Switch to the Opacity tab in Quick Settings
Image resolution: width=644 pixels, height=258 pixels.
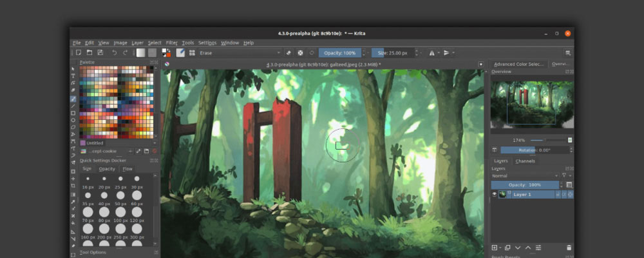coord(107,168)
